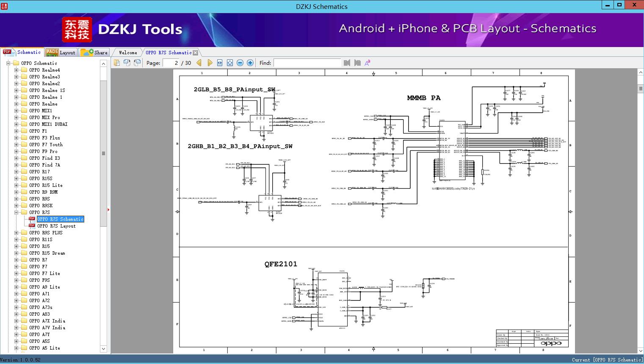644x364 pixels.
Task: Expand the OPPO R9S PLUS folder
Action: pos(16,233)
